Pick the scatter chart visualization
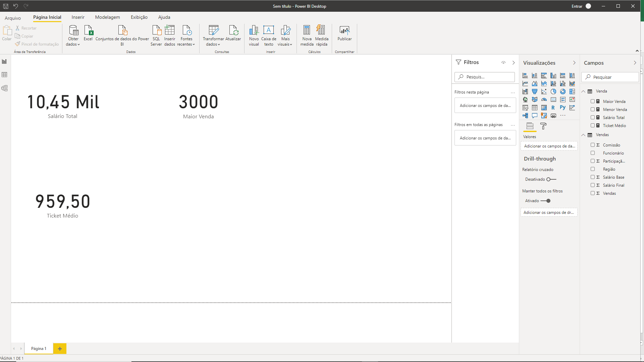The height and width of the screenshot is (362, 644). point(544,92)
